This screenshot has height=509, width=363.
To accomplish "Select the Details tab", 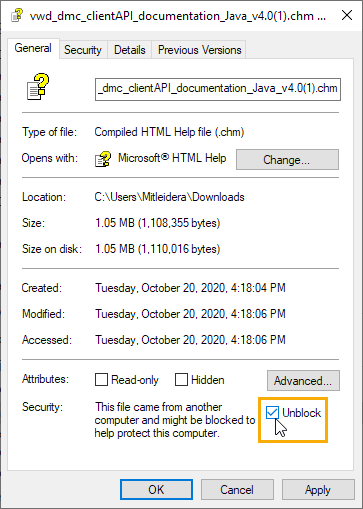I will point(130,50).
